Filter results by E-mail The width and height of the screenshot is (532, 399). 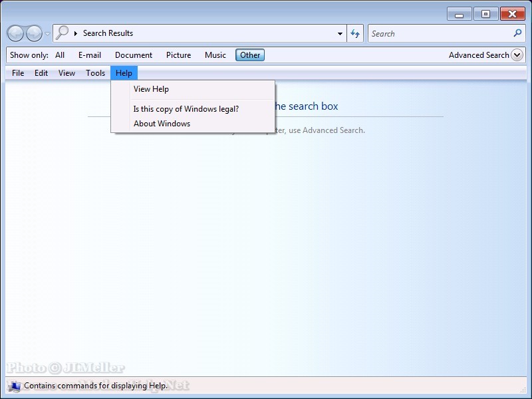[x=90, y=55]
